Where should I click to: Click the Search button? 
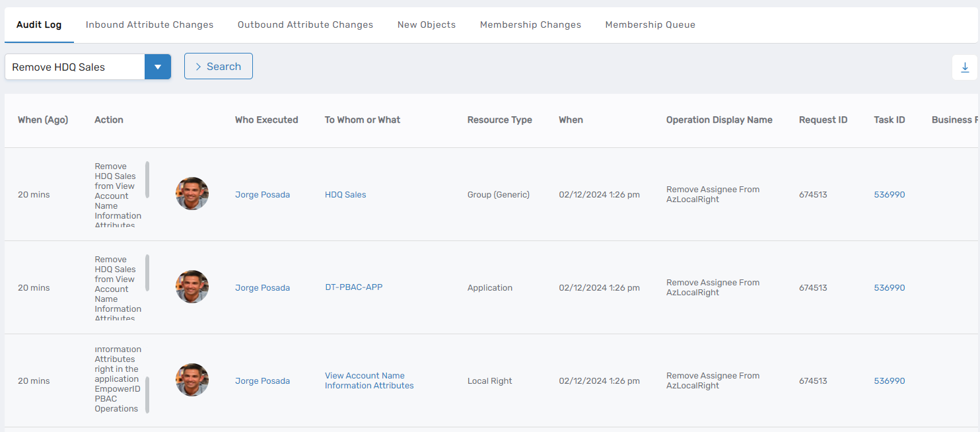pyautogui.click(x=218, y=66)
